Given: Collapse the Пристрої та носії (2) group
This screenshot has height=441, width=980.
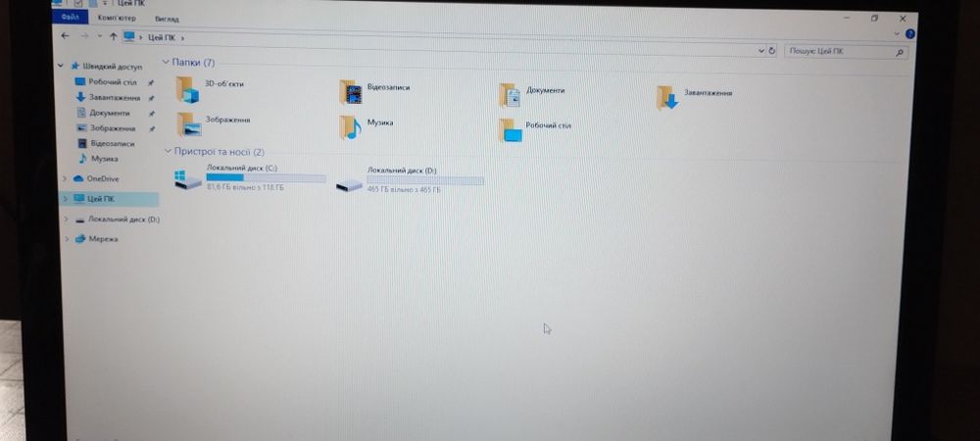Looking at the screenshot, I should click(168, 151).
